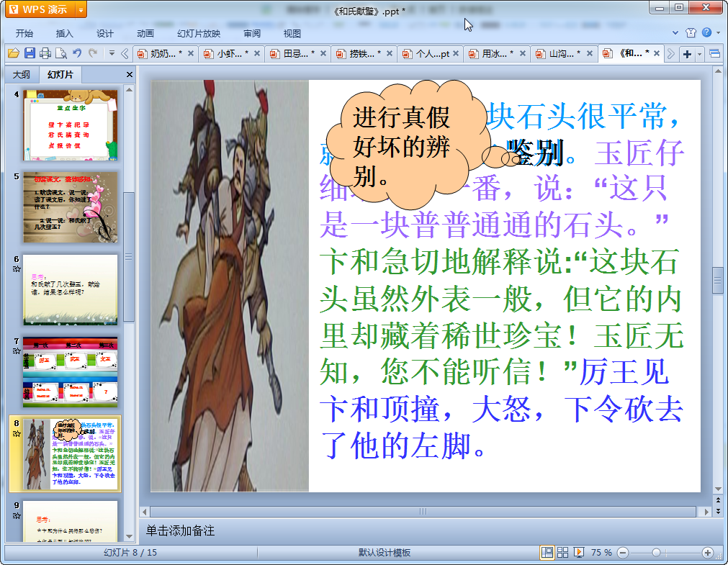Open the WPS 演示 application menu arrow
The height and width of the screenshot is (565, 728).
pos(81,10)
